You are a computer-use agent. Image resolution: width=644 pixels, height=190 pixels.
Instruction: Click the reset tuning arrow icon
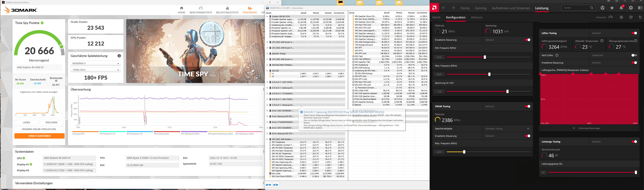(640, 17)
